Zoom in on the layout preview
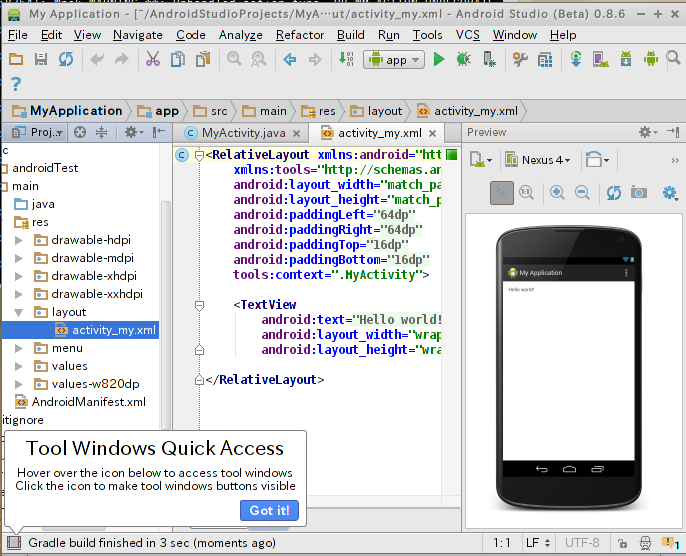The width and height of the screenshot is (686, 556). click(x=557, y=192)
